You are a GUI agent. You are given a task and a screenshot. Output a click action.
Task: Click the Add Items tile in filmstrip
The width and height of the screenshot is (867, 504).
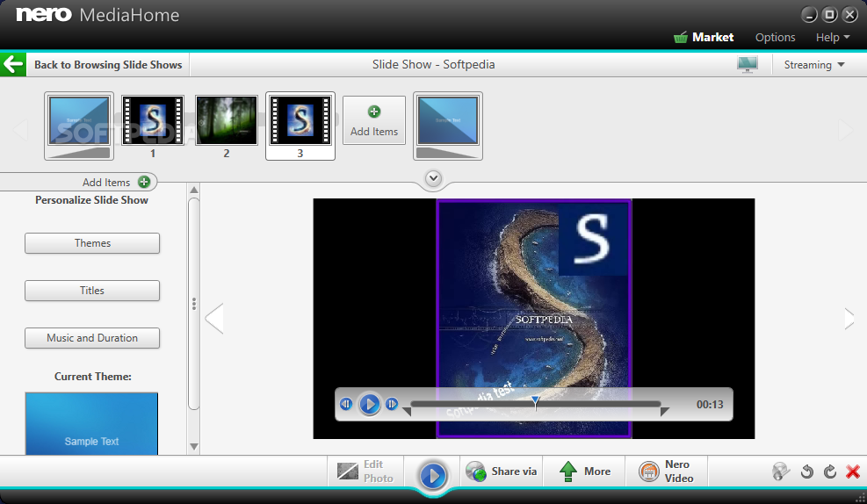(374, 120)
